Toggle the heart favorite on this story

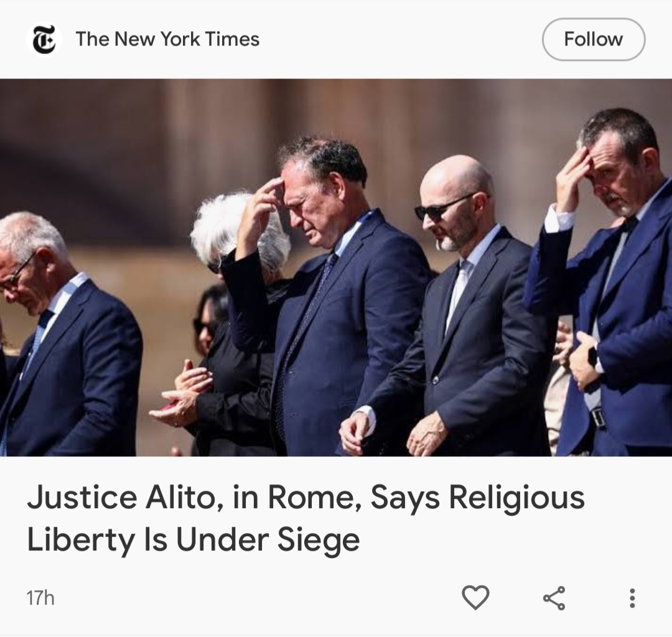475,597
